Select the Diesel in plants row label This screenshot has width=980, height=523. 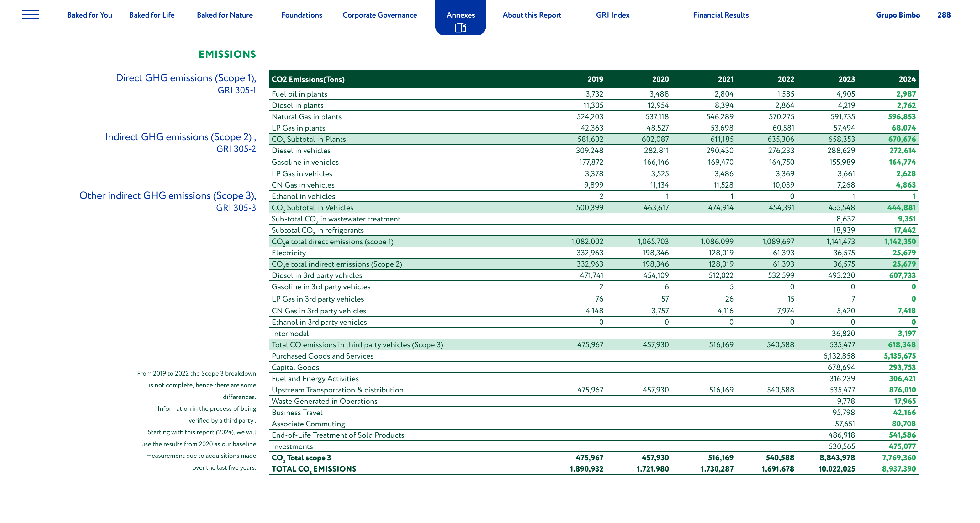coord(298,105)
